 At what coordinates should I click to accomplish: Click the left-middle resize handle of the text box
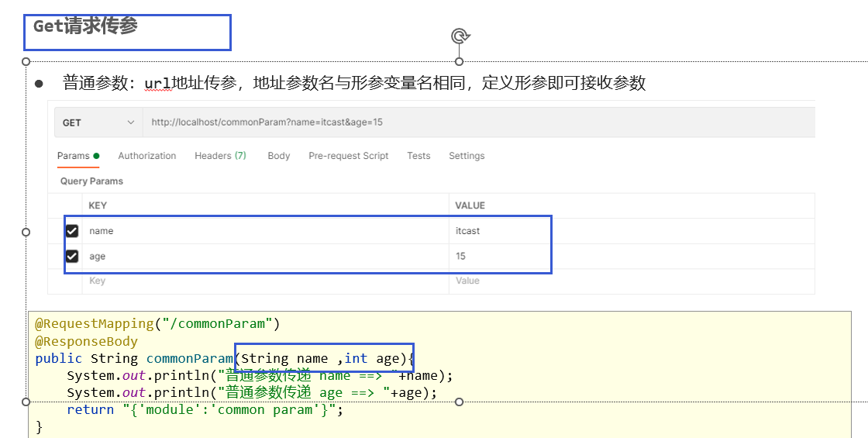point(26,232)
